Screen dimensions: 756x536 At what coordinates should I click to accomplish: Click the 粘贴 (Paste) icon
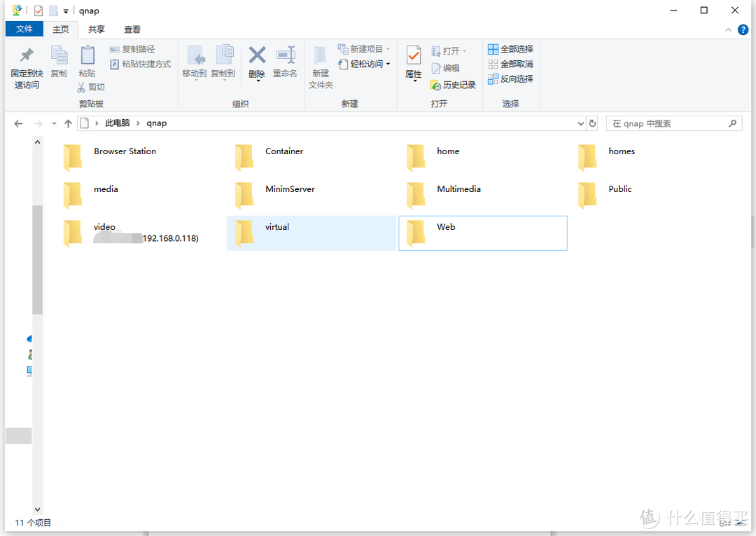pos(87,62)
